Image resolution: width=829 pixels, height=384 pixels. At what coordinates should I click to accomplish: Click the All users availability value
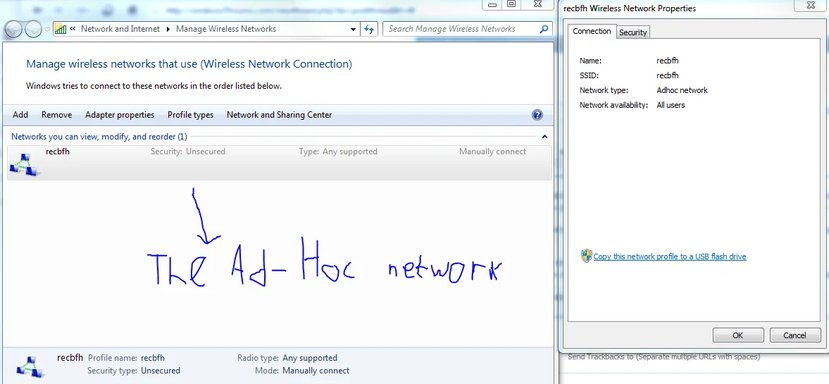click(670, 105)
